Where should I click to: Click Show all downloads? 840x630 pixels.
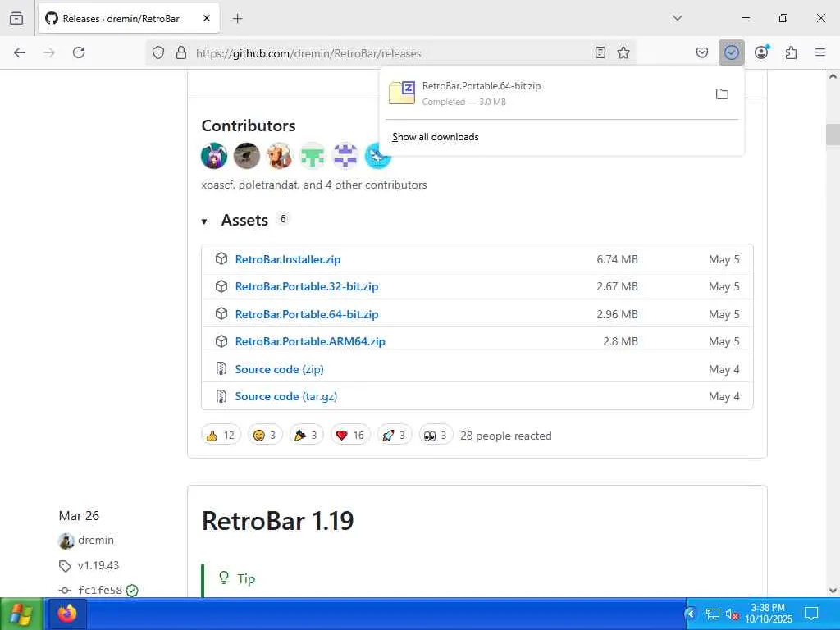pos(436,137)
